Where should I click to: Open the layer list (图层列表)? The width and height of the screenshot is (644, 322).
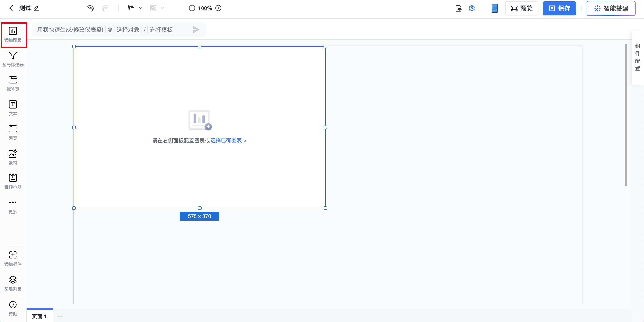click(x=13, y=283)
